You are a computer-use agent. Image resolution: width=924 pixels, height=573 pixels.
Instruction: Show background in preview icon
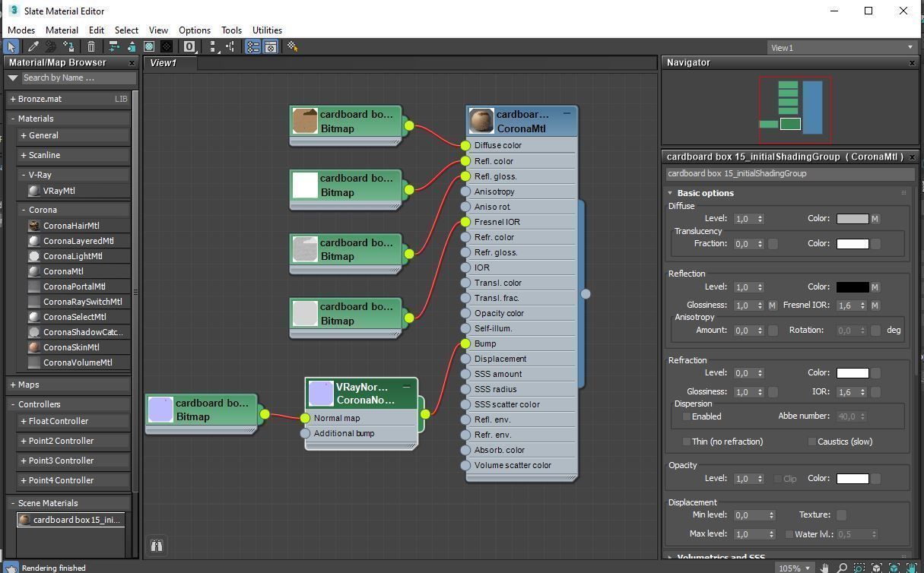167,46
